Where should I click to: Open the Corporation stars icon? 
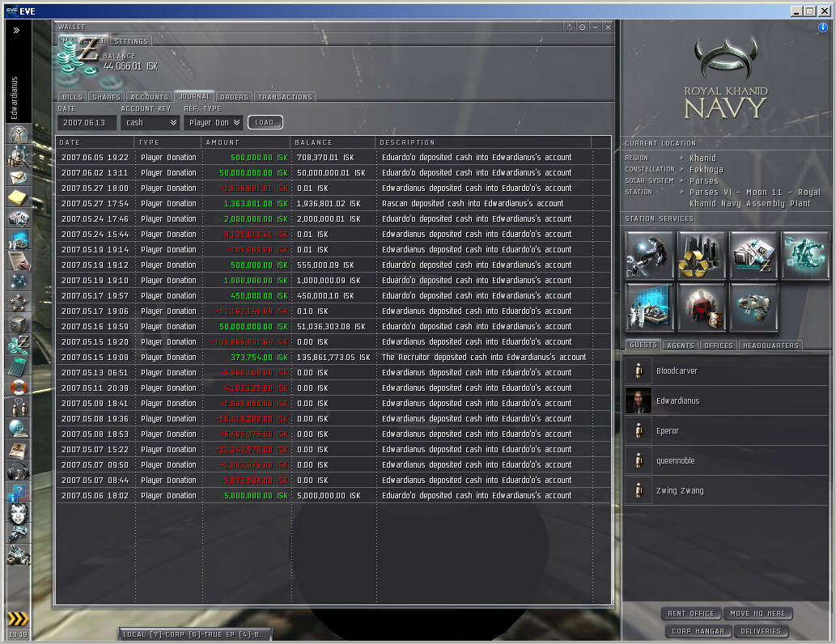(x=18, y=302)
